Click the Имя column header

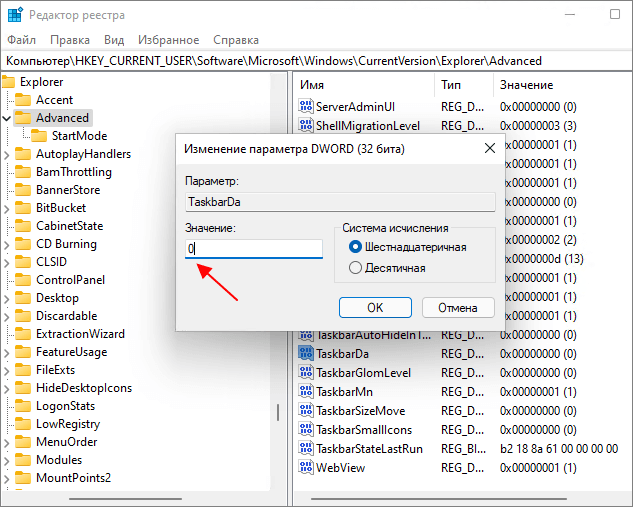tap(364, 85)
